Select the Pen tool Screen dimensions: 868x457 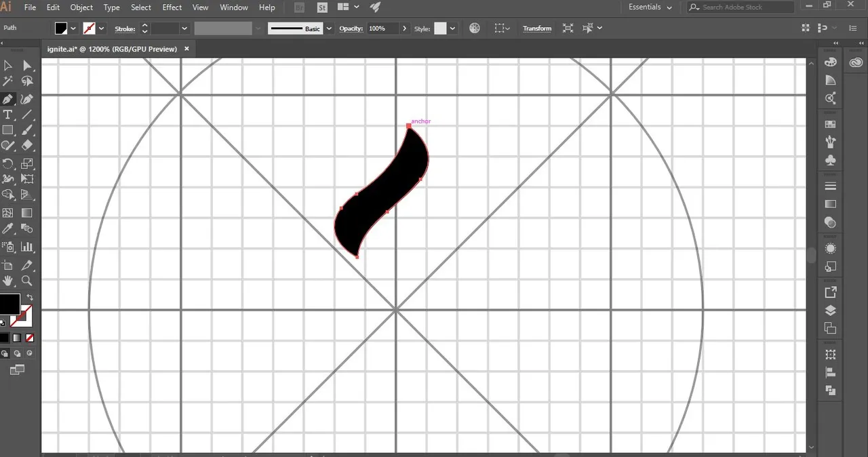tap(8, 100)
